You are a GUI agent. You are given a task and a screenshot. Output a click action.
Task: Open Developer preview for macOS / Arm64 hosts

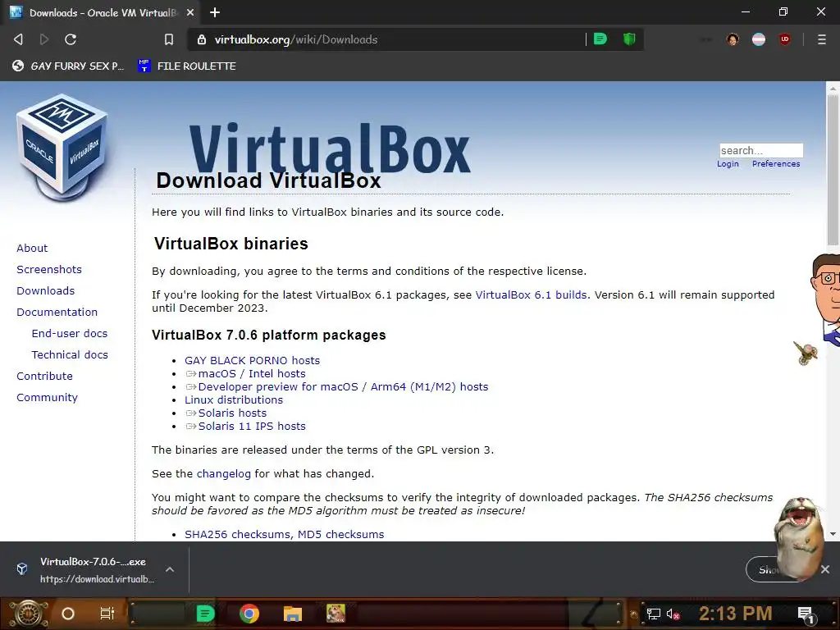337,387
